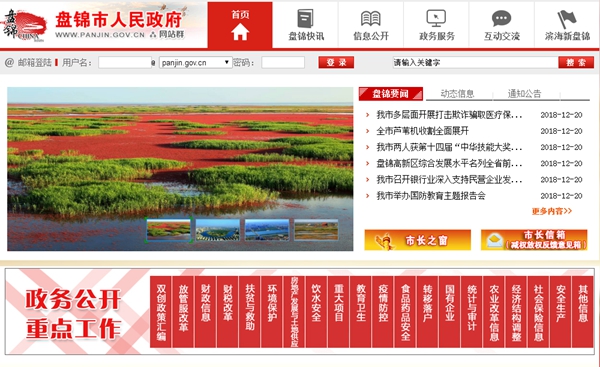Select the 盘锦要闻 tab
600x367 pixels.
(x=391, y=94)
